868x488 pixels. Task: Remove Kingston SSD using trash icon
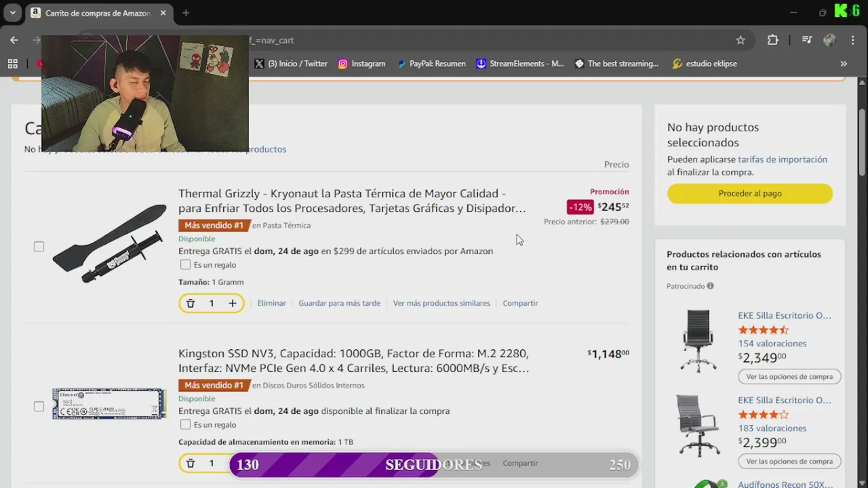point(191,464)
